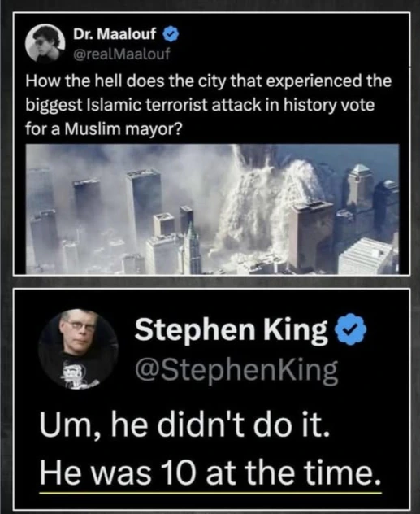Viewport: 420px width, 514px height.
Task: Click the pyramid-roofed skyscraper in the photo
Action: (x=359, y=187)
